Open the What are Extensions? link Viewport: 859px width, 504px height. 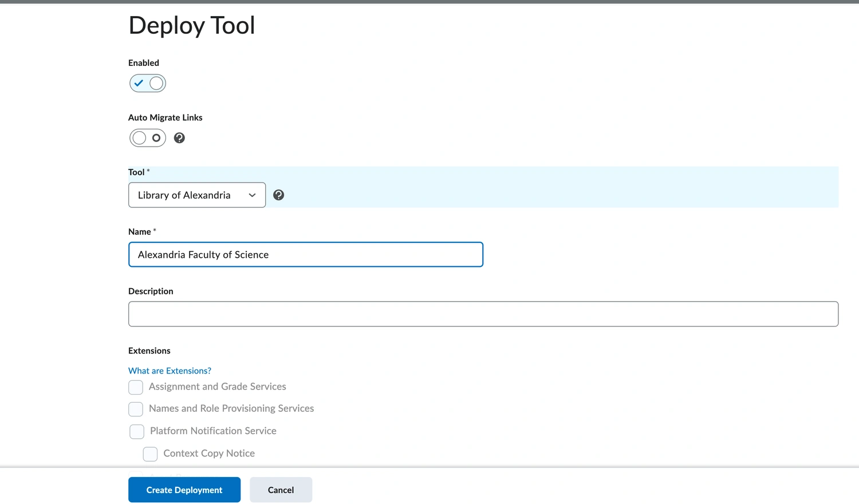click(x=170, y=371)
